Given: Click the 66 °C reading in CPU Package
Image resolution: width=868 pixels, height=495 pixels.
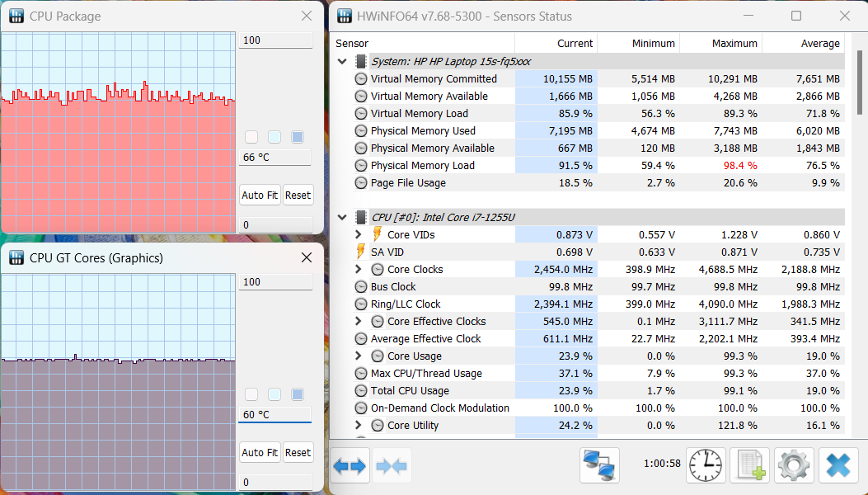Looking at the screenshot, I should pos(274,158).
